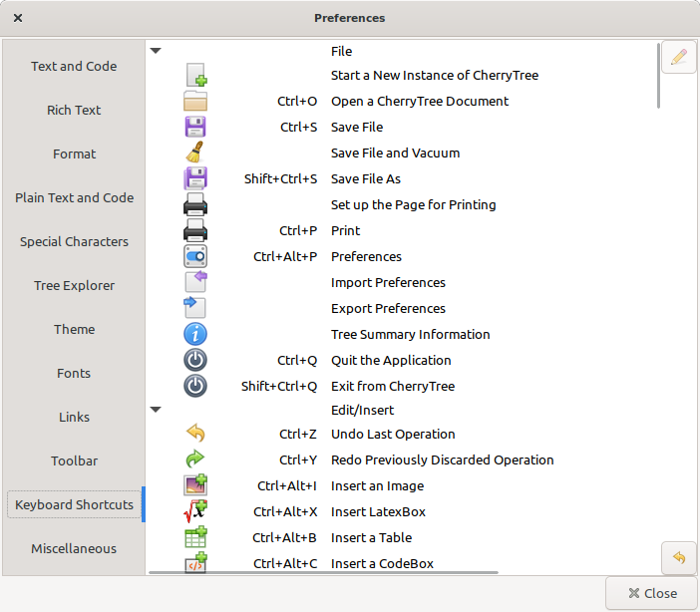
Task: Select 'Start a New Instance of CherryTree' text
Action: tap(435, 76)
